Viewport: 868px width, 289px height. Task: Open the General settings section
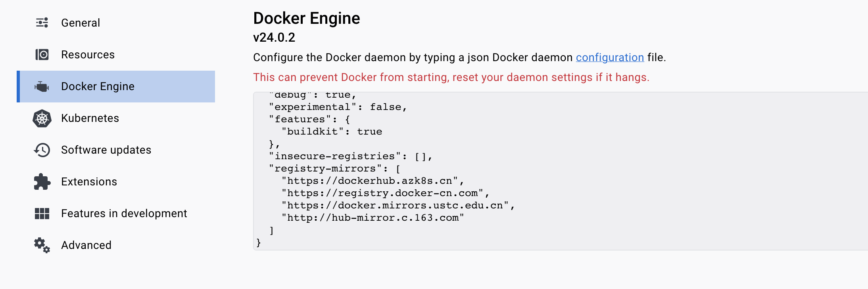[x=81, y=23]
